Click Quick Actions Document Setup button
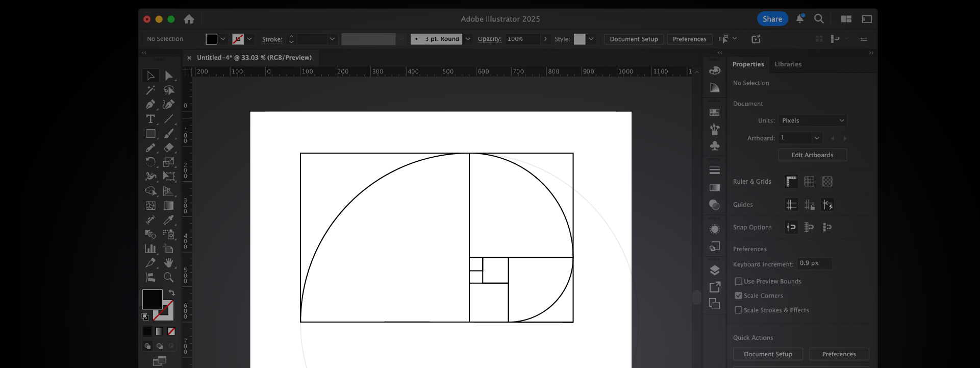This screenshot has height=368, width=980. (x=768, y=354)
